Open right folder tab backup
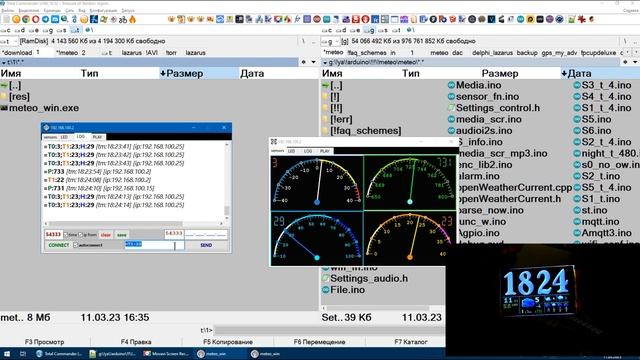Viewport: 640px width, 360px height. click(x=527, y=53)
